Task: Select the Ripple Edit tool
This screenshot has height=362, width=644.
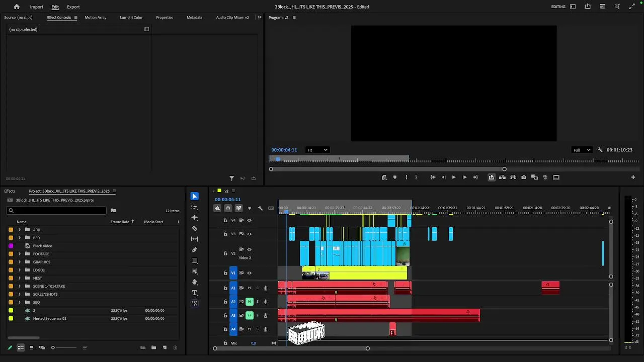Action: click(195, 218)
